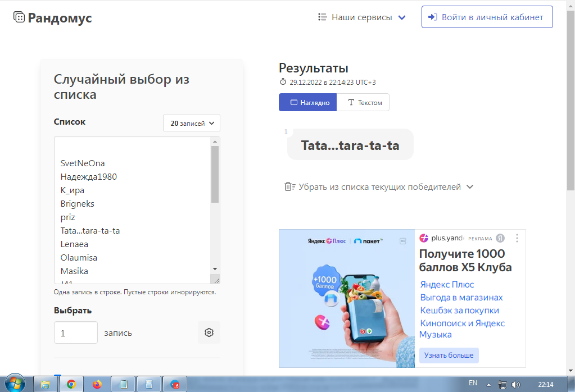Click the Brigneks entry in list
Screen dimensions: 575x392
coord(78,204)
